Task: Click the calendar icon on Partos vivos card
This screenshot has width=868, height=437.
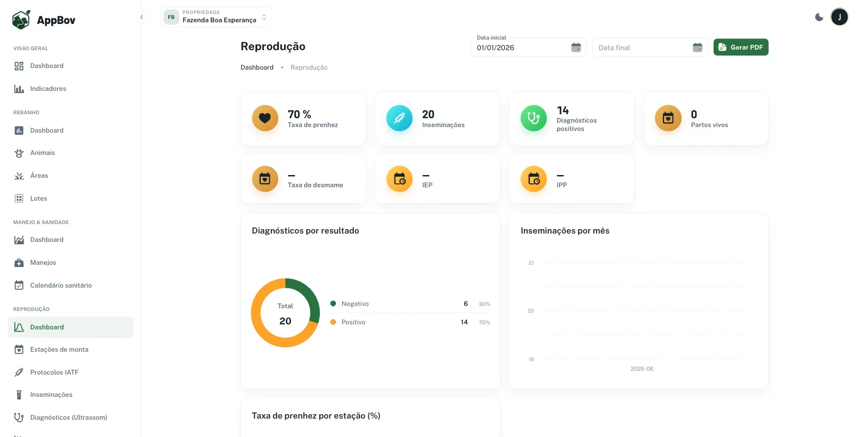Action: point(668,118)
